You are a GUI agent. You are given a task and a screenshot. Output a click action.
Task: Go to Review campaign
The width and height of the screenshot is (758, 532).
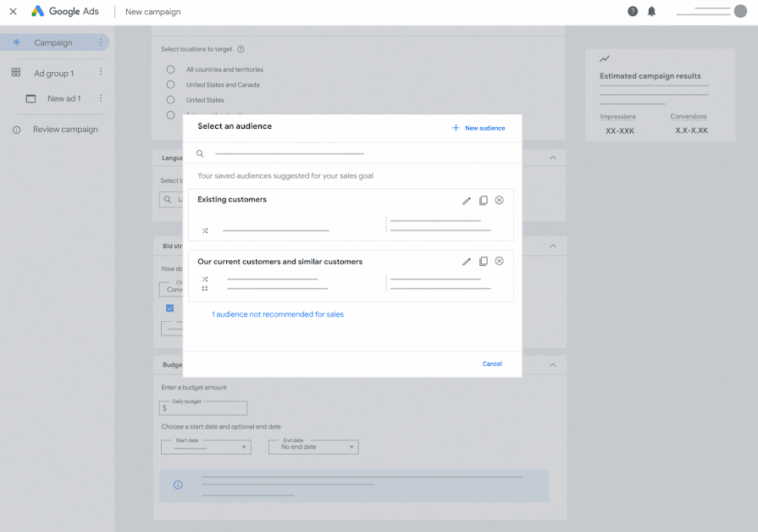(65, 129)
